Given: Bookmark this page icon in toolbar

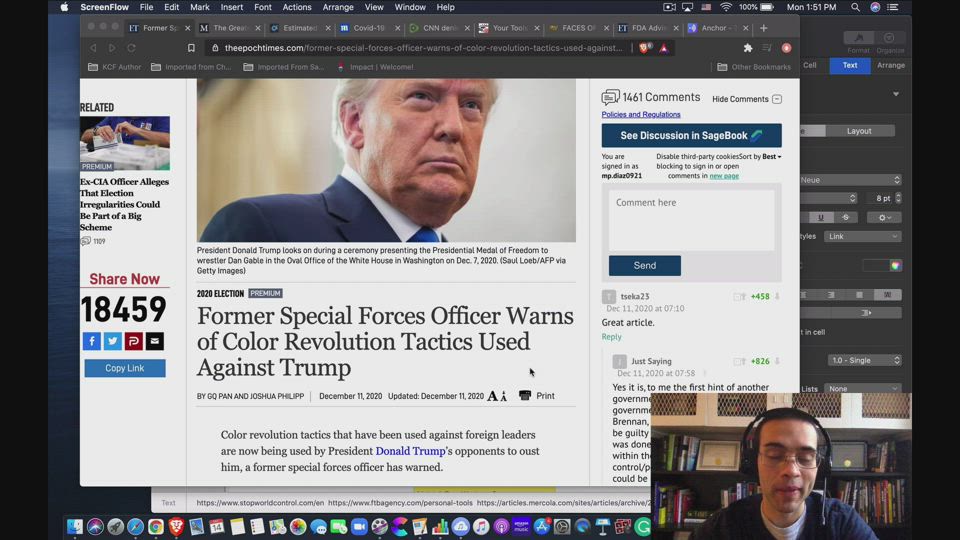Looking at the screenshot, I should (191, 48).
